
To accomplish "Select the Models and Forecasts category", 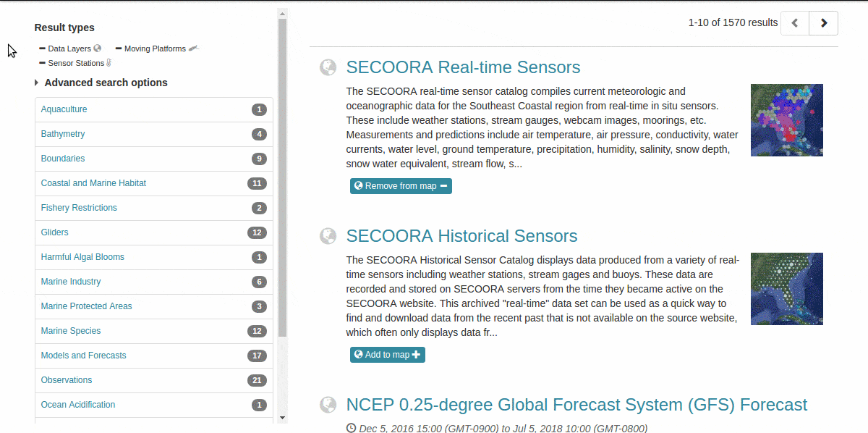I will coord(154,356).
